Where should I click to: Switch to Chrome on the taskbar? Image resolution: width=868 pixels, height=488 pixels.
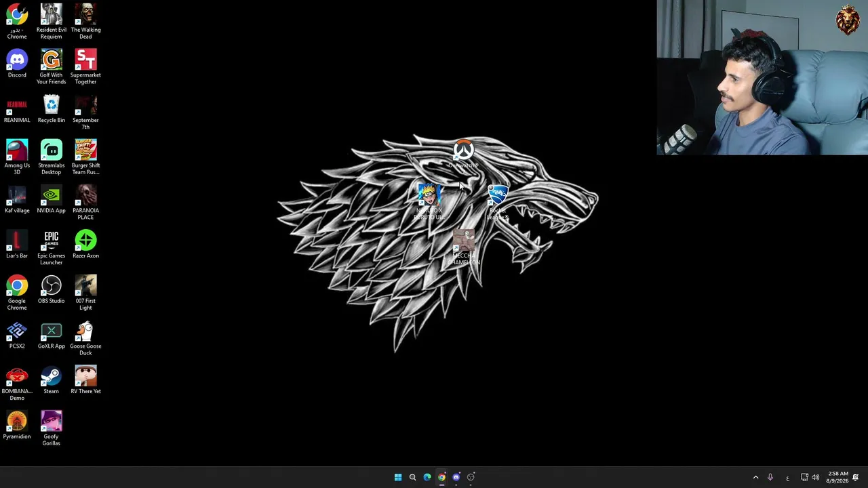tap(441, 477)
